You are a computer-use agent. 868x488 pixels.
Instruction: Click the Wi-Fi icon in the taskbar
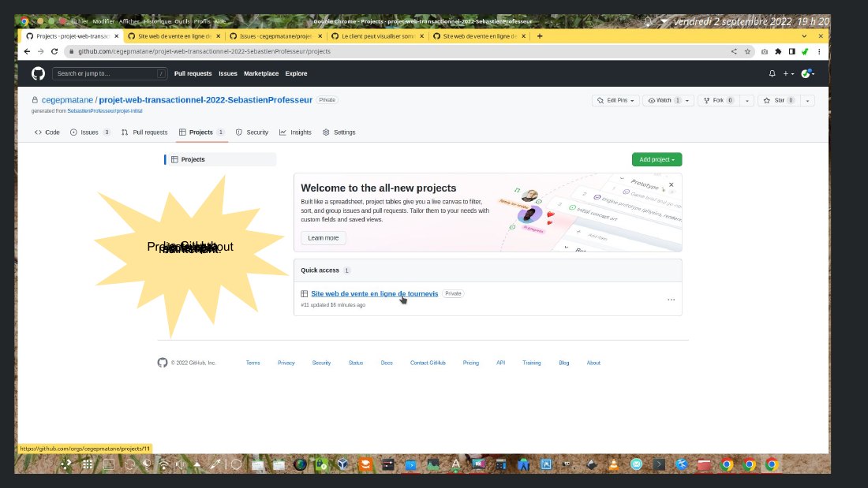coord(164,465)
